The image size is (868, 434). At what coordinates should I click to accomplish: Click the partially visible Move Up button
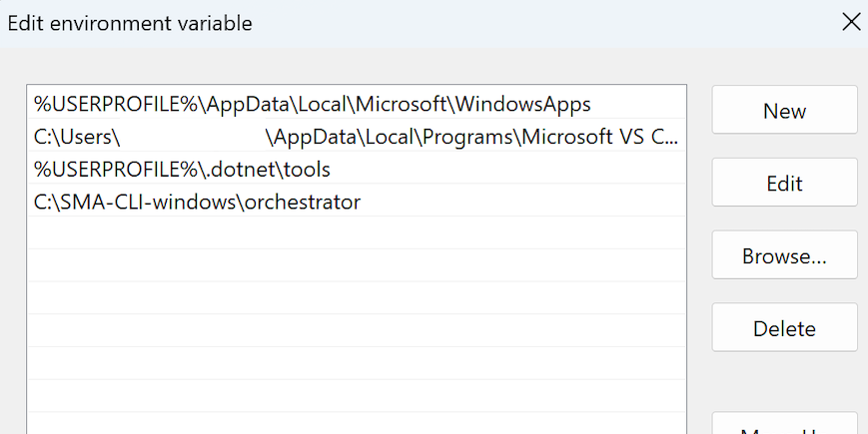[x=784, y=426]
